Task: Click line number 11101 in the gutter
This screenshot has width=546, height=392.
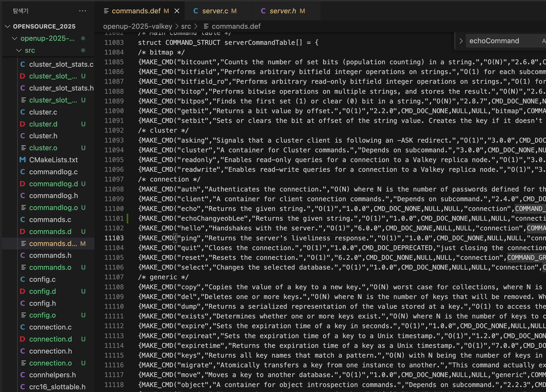Action: 114,218
